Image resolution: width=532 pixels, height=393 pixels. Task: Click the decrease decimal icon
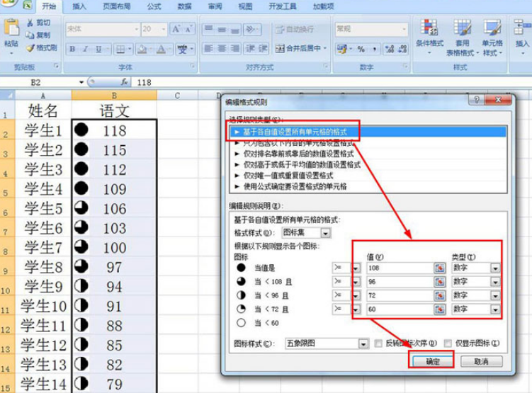[x=402, y=49]
